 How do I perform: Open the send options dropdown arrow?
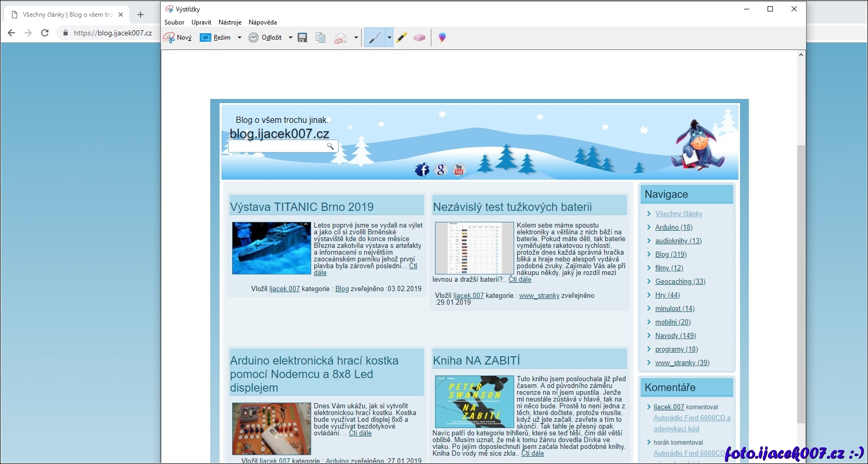click(x=356, y=37)
